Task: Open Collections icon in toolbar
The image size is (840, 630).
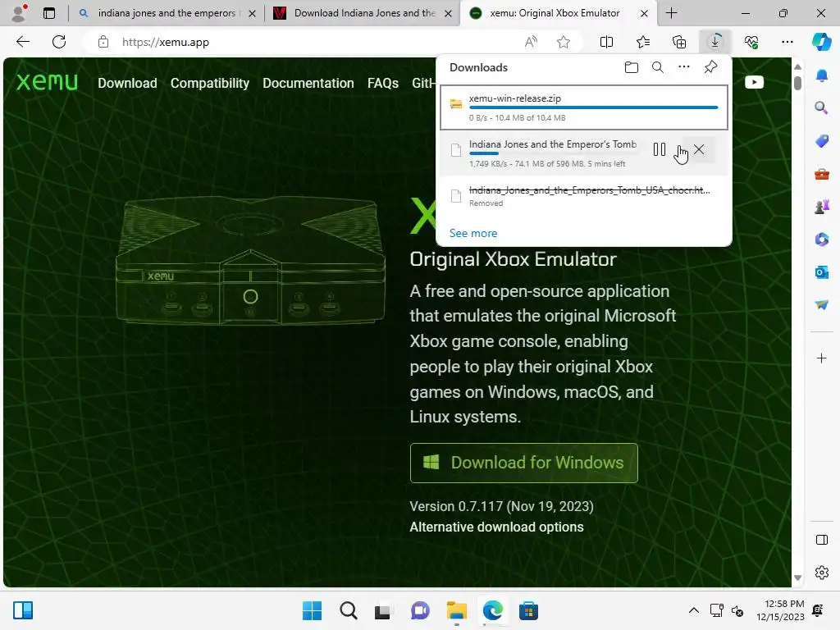Action: pos(678,42)
